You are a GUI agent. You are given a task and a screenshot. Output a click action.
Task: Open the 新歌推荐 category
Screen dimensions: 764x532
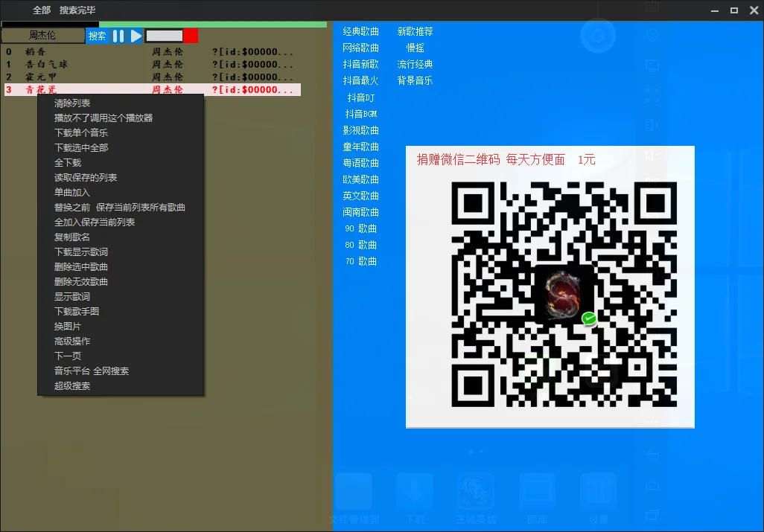coord(415,32)
